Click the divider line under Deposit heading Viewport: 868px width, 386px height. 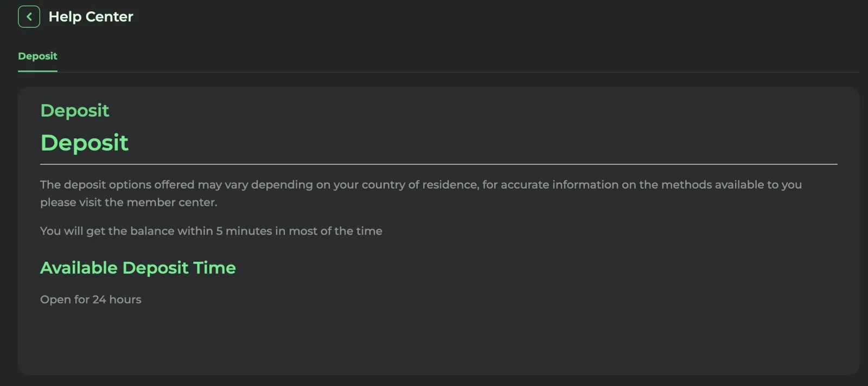438,164
